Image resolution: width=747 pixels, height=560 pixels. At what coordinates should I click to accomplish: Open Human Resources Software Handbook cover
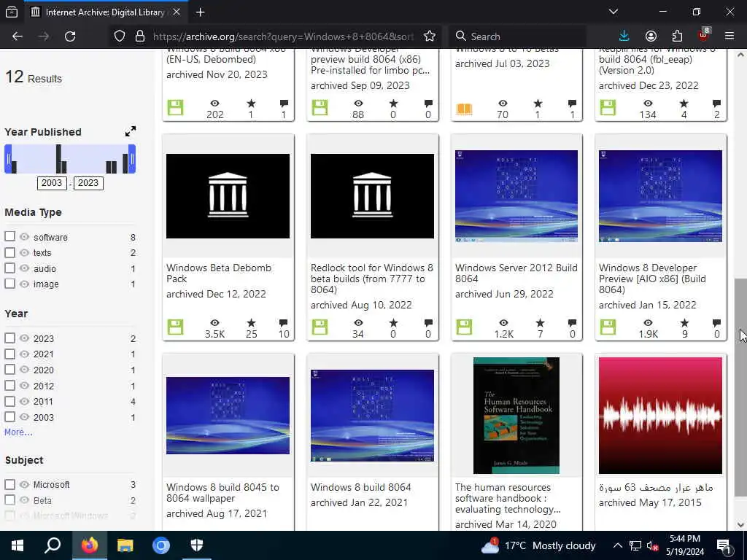coord(516,416)
